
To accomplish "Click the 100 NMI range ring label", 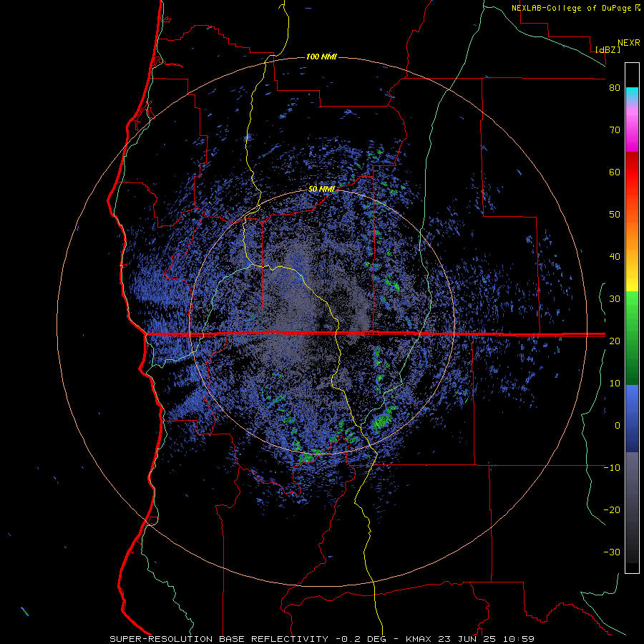I will (x=321, y=57).
